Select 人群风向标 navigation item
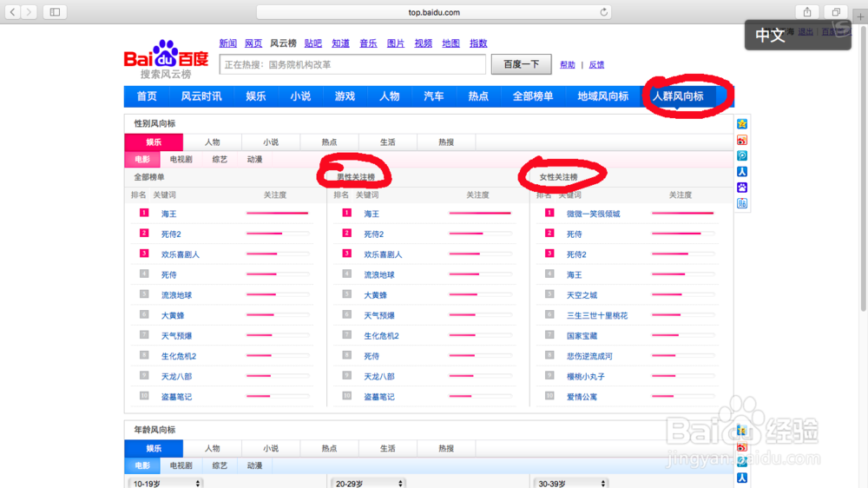This screenshot has height=488, width=868. coord(678,96)
